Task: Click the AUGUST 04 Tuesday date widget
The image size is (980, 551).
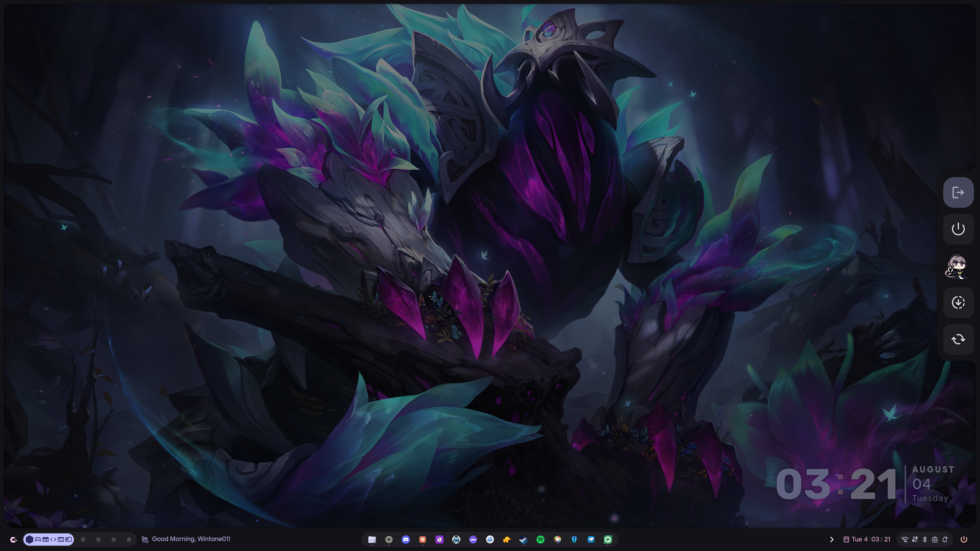Action: 933,484
